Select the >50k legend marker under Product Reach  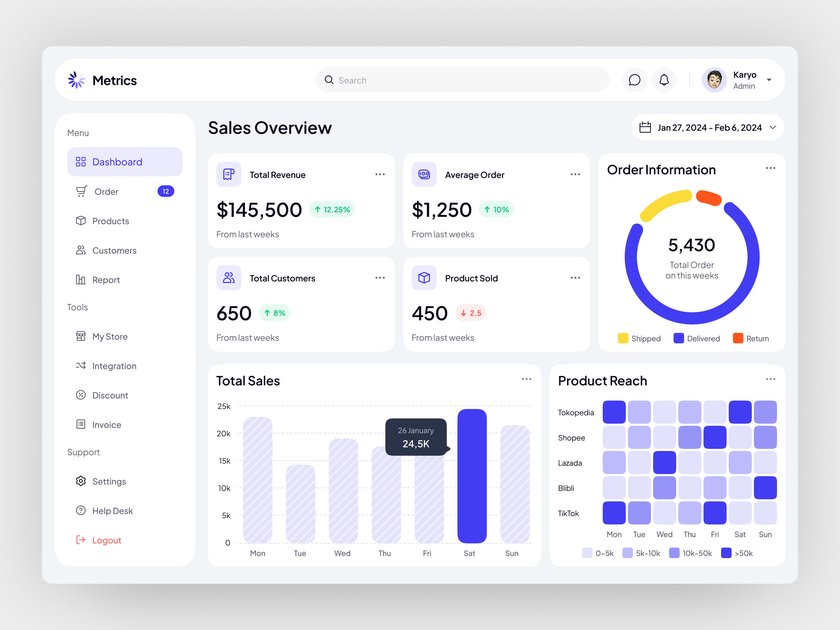point(726,553)
